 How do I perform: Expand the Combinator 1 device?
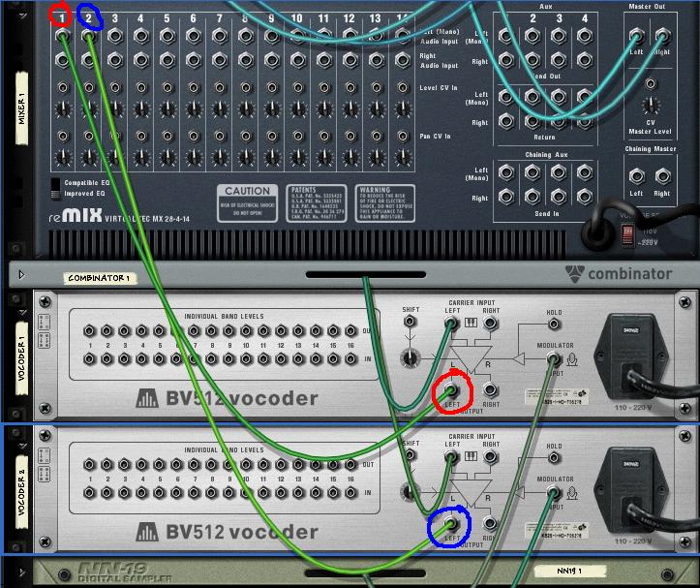coord(21,274)
